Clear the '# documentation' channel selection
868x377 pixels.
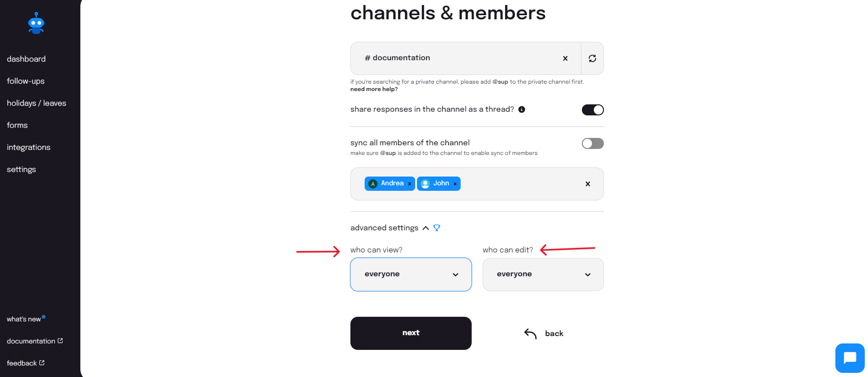pos(565,58)
